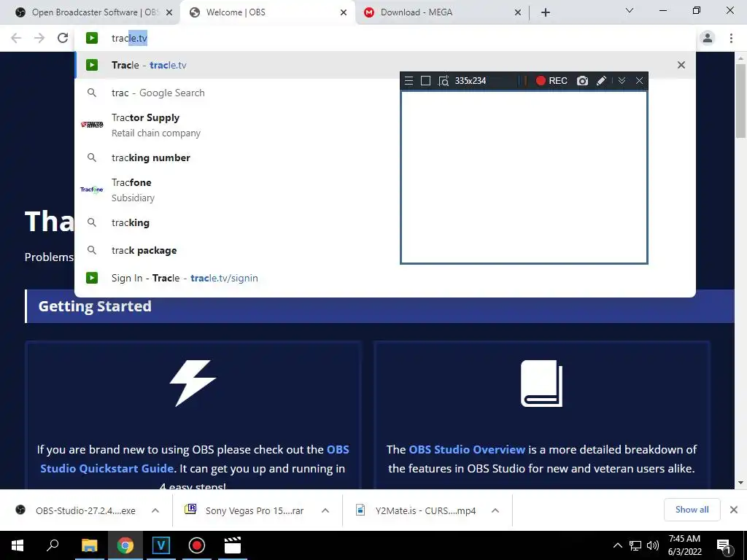Click the Getting Started heading
747x560 pixels.
coord(95,306)
